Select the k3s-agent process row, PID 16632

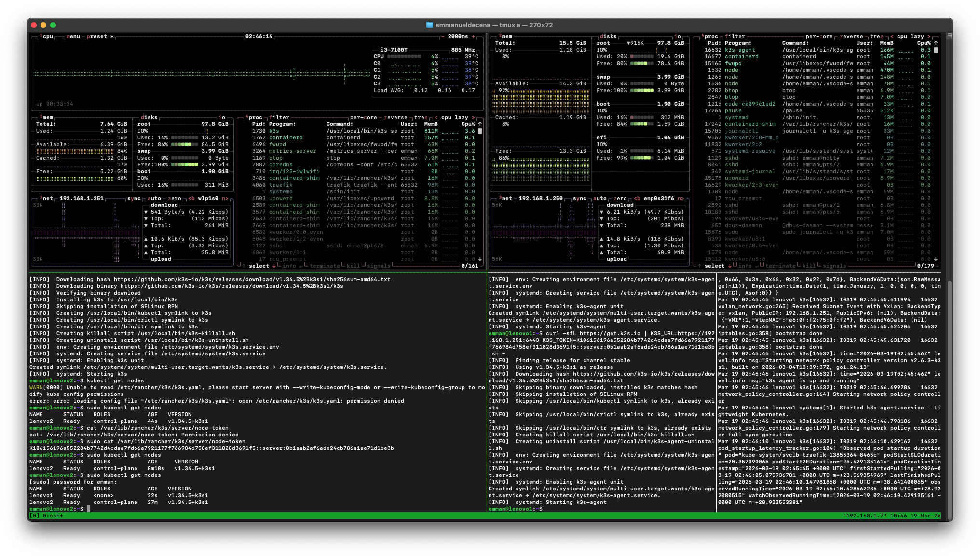pyautogui.click(x=817, y=50)
